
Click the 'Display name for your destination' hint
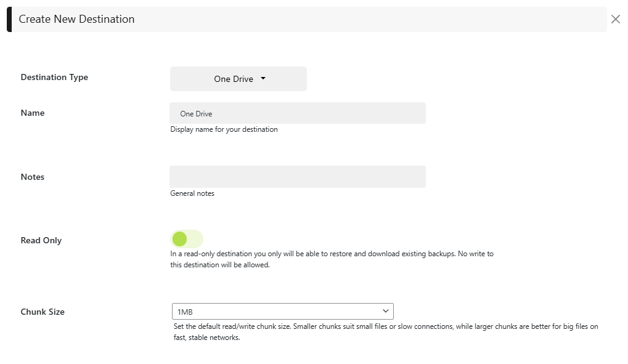tap(224, 129)
